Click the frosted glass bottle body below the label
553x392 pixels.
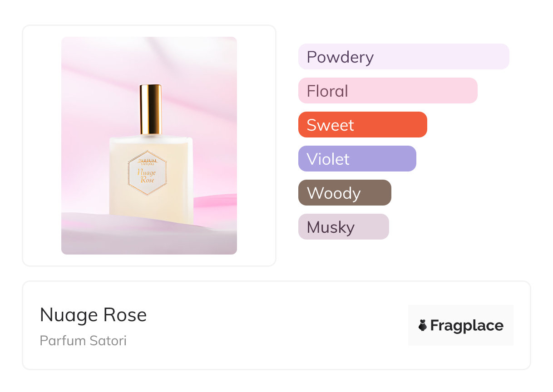point(151,210)
